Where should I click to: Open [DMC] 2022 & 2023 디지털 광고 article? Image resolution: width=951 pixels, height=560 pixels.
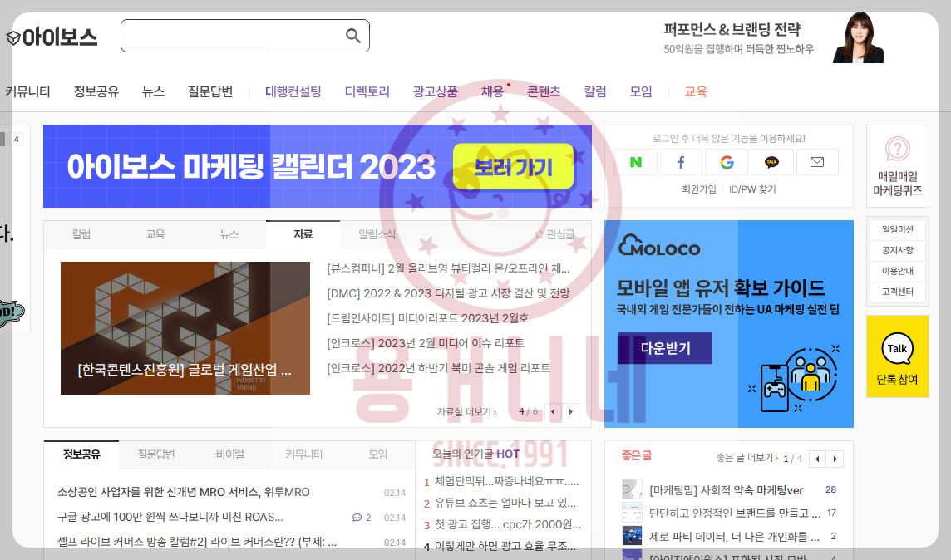(448, 293)
